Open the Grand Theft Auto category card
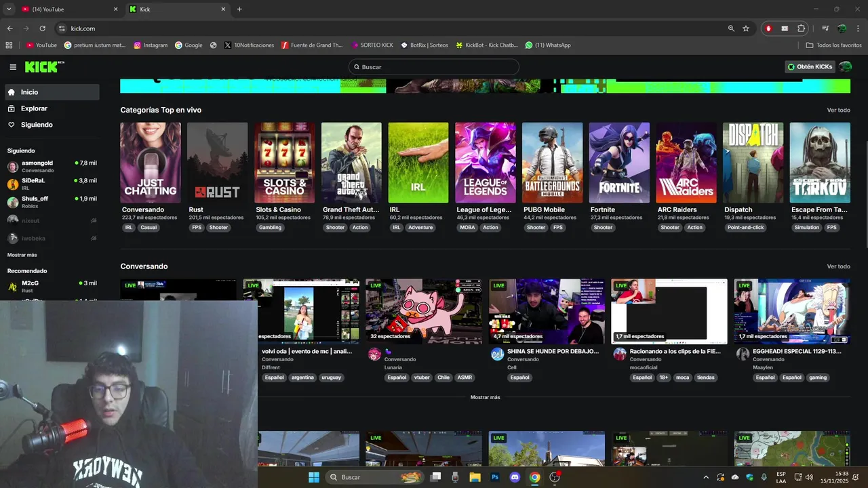This screenshot has width=868, height=488. [351, 163]
